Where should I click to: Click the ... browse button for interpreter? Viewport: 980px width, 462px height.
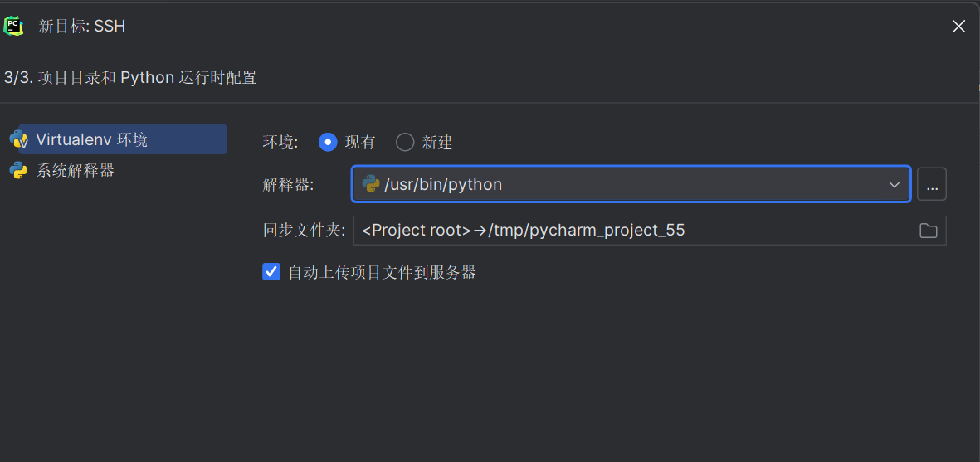[x=932, y=184]
